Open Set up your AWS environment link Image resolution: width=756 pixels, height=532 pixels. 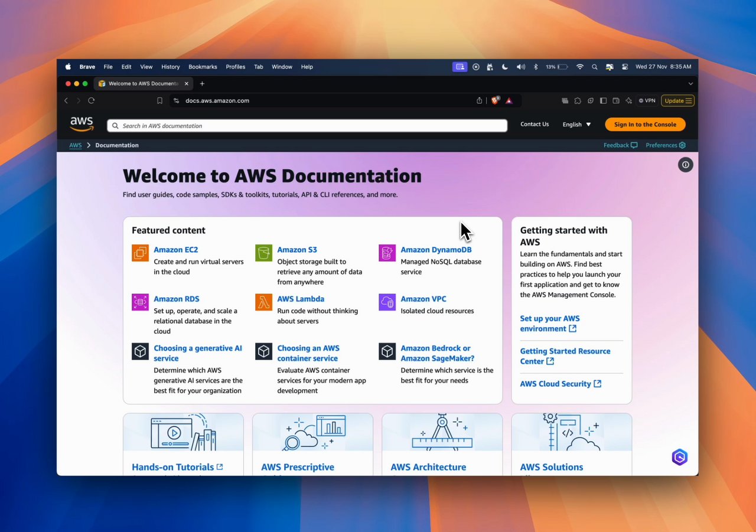550,324
